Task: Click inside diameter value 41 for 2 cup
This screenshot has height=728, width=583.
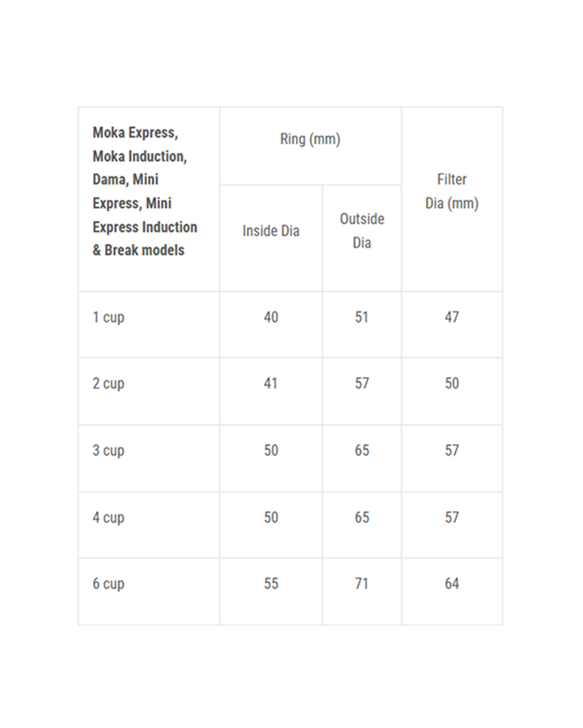Action: point(271,384)
